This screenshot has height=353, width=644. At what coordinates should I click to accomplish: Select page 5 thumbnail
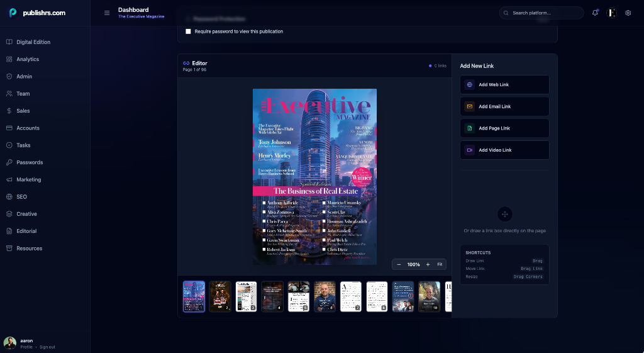(x=299, y=297)
